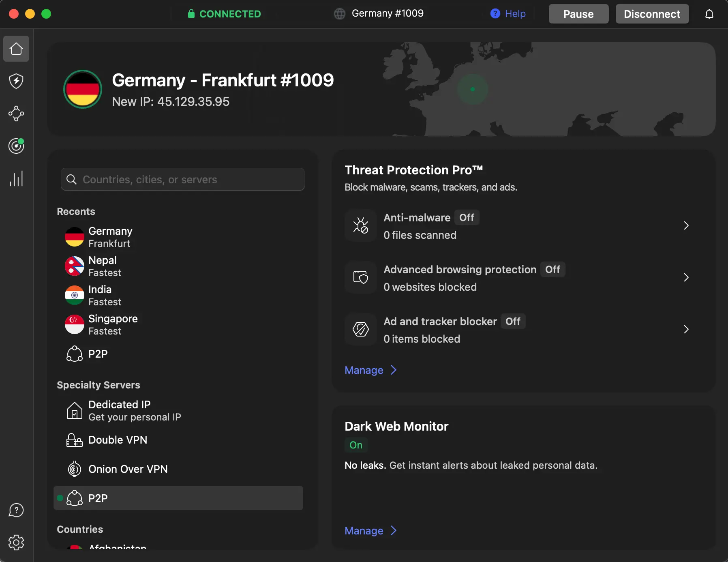Click the Specialty Servers heading
The width and height of the screenshot is (728, 562).
pyautogui.click(x=98, y=385)
